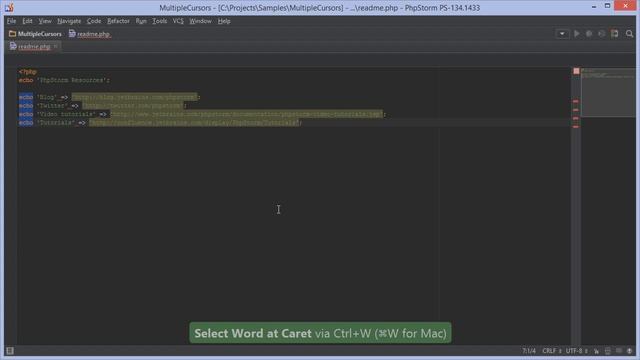Click the Run play icon
This screenshot has width=640, height=360.
pyautogui.click(x=576, y=34)
